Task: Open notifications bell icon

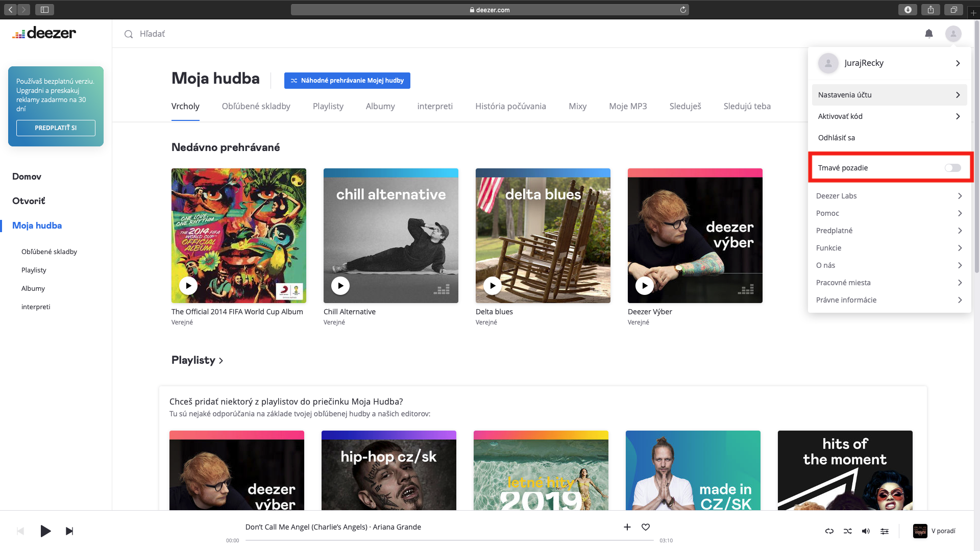Action: pos(929,34)
